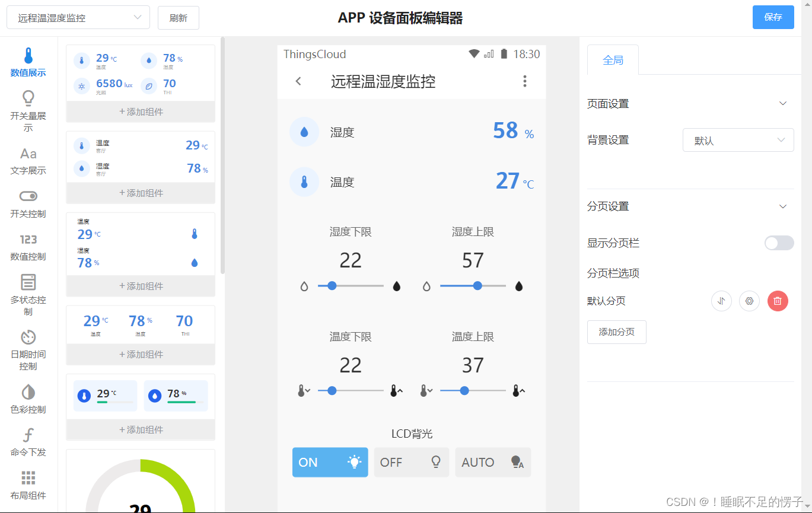Click the 添加分页 button
Image resolution: width=812 pixels, height=513 pixels.
click(617, 332)
